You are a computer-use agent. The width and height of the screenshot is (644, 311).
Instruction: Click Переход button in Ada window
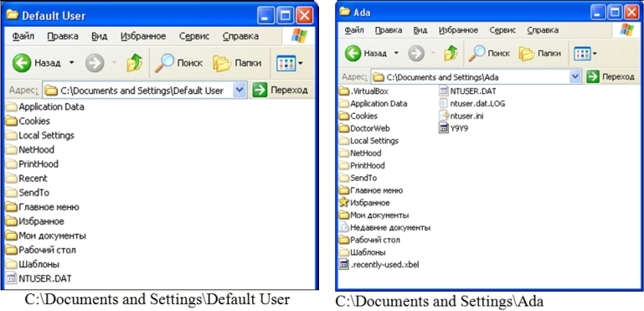tap(611, 76)
